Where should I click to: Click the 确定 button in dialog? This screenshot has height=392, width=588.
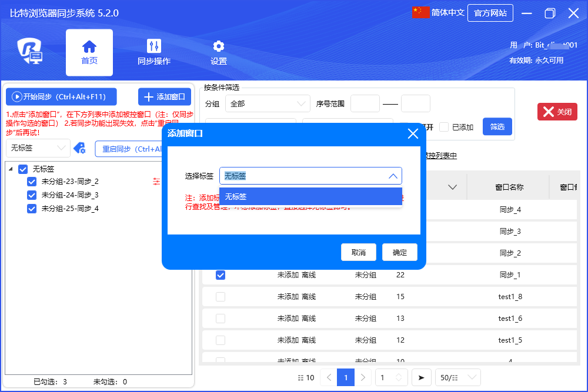[x=399, y=252]
